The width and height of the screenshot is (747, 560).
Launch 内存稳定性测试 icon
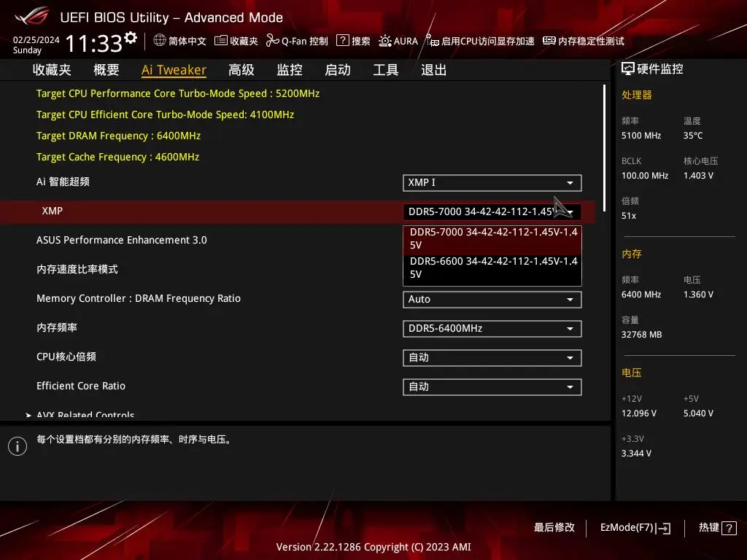(549, 41)
